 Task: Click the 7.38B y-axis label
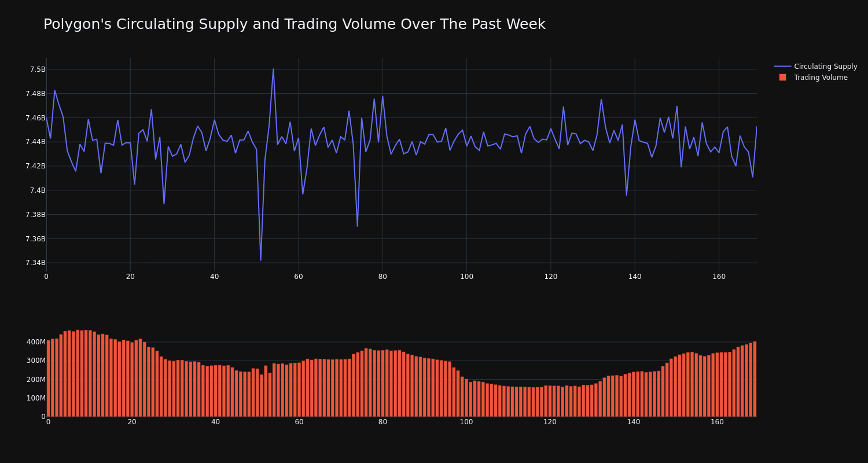point(35,215)
